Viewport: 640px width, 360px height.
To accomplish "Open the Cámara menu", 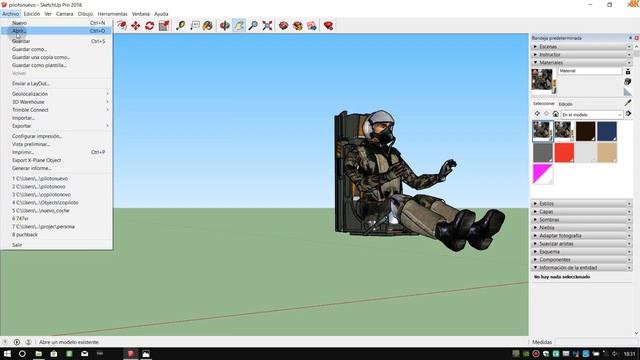I will pyautogui.click(x=64, y=14).
